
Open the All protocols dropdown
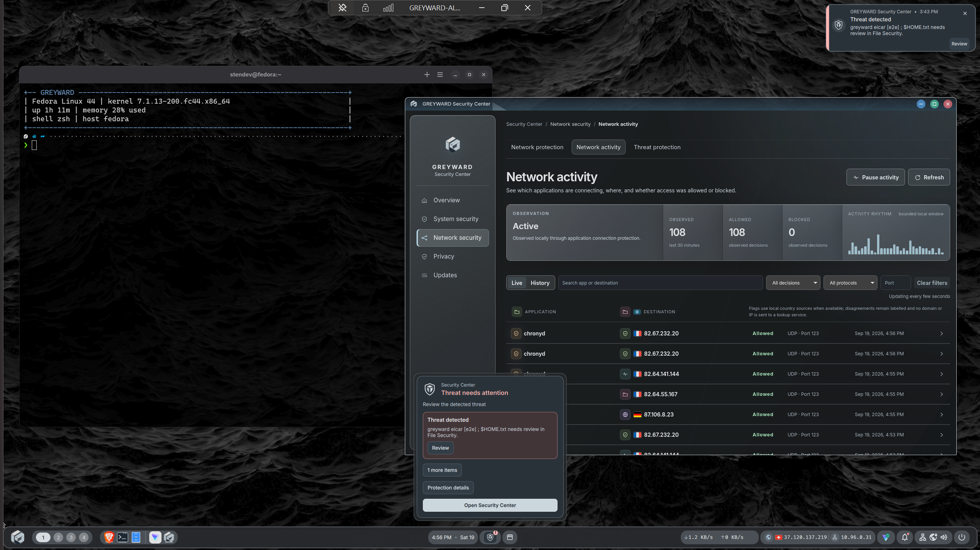[850, 283]
